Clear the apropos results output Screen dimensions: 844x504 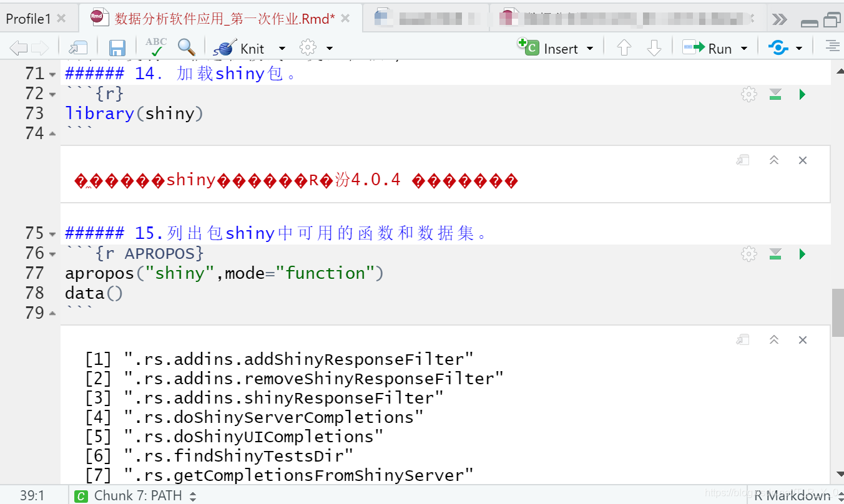803,339
